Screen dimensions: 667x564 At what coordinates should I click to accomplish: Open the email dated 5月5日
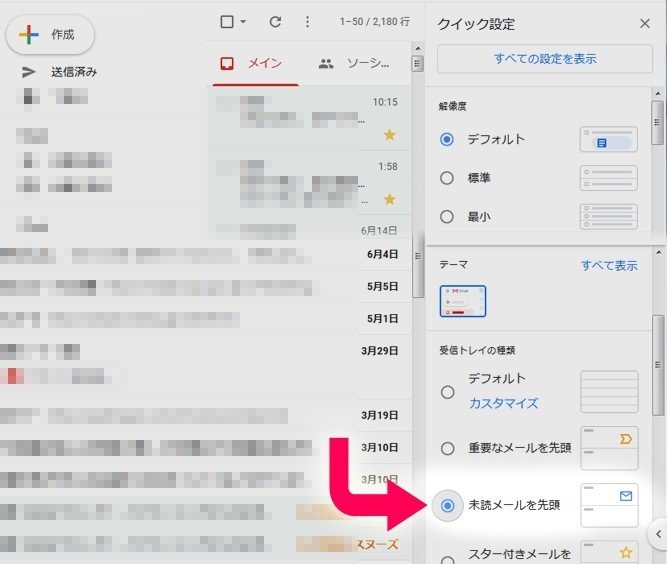coord(206,287)
